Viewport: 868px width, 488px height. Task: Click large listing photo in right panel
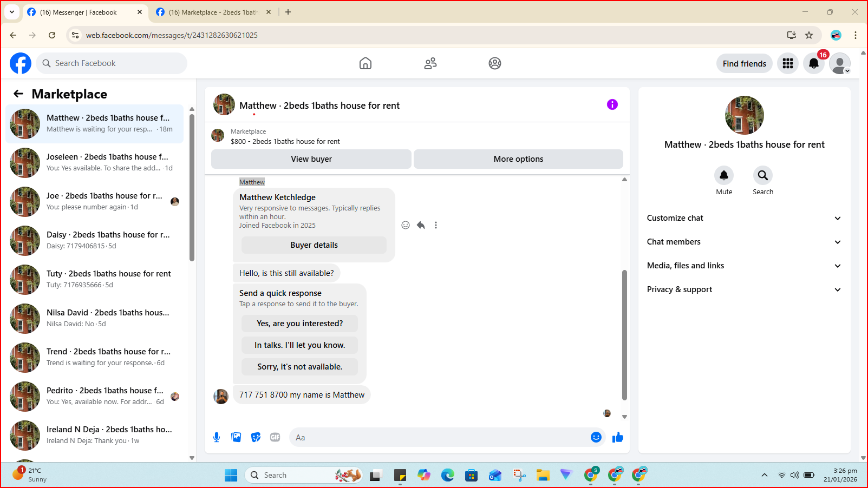745,115
